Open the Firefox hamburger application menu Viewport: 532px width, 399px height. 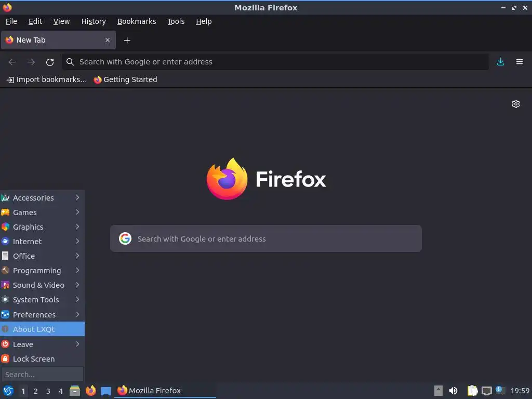pos(520,62)
